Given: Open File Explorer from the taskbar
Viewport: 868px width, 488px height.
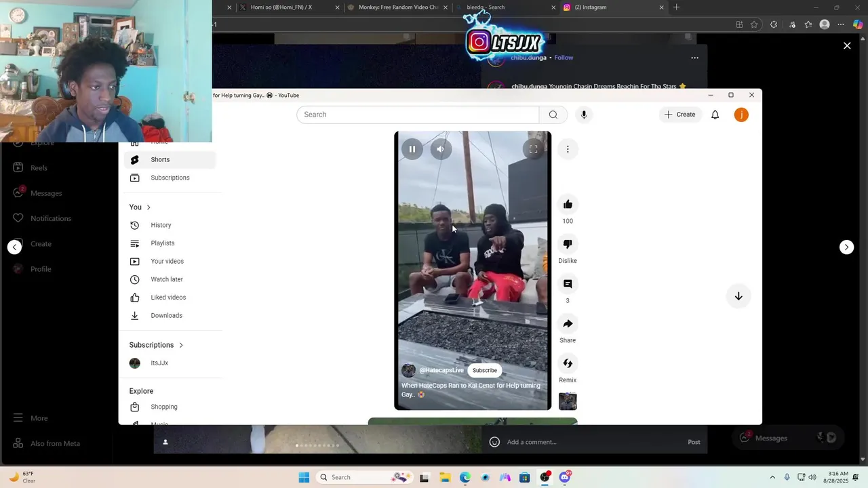Looking at the screenshot, I should (x=444, y=477).
